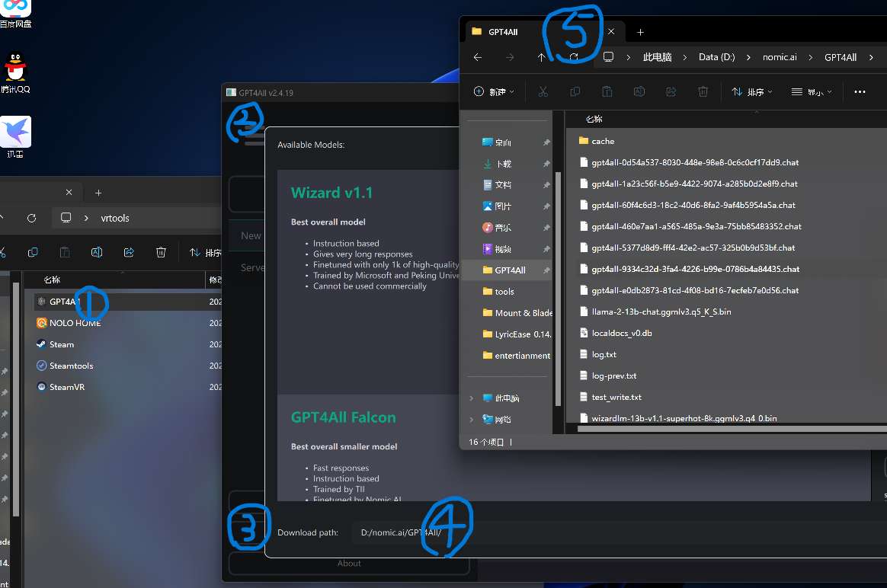Screen dimensions: 887x588
Task: Click the Delete icon in vrtools explorer toolbar
Action: 161,252
